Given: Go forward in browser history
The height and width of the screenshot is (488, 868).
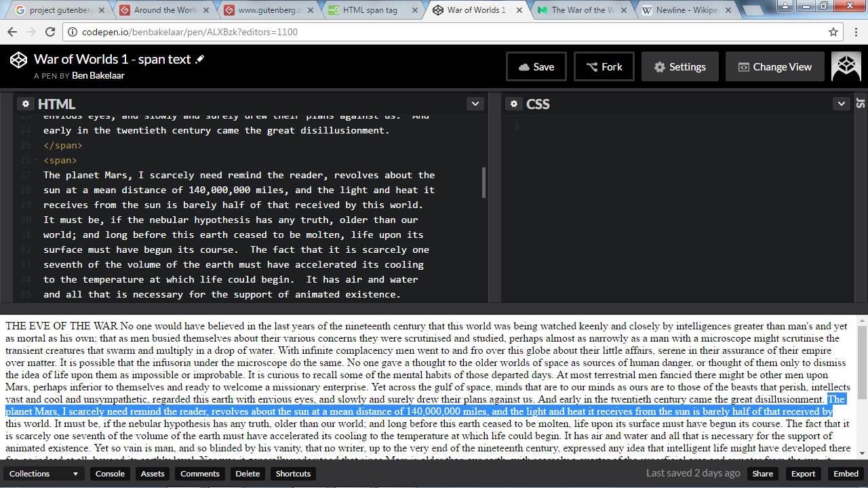Looking at the screenshot, I should [x=31, y=32].
